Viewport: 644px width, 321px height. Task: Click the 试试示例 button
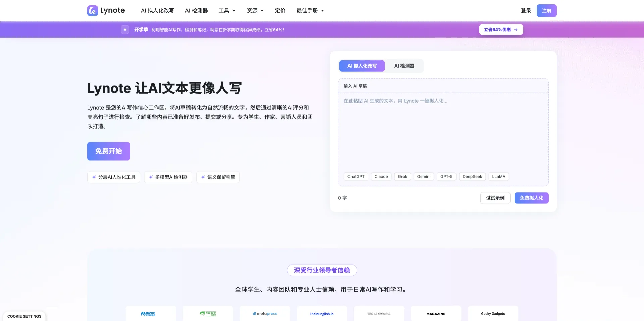pos(495,198)
